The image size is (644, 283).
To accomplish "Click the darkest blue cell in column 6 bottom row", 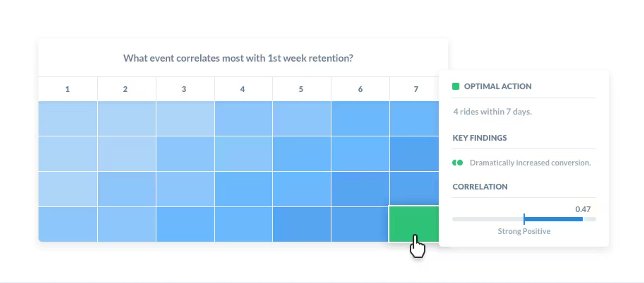I will [360, 224].
